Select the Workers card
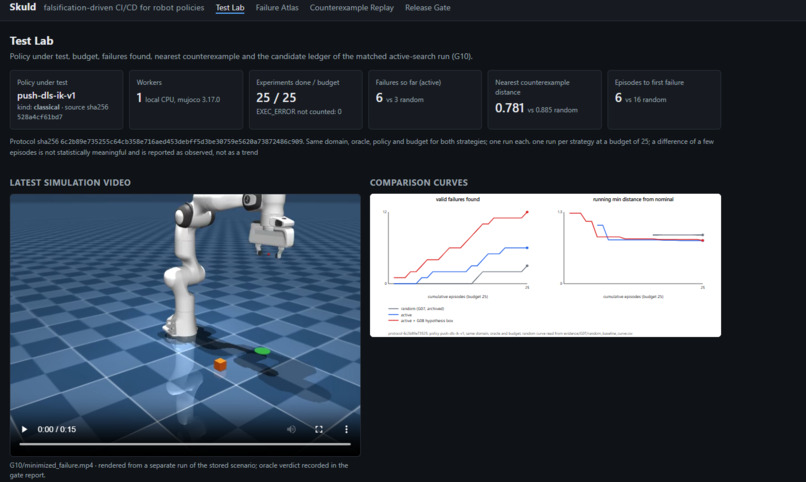Image resolution: width=806 pixels, height=482 pixels. point(186,100)
